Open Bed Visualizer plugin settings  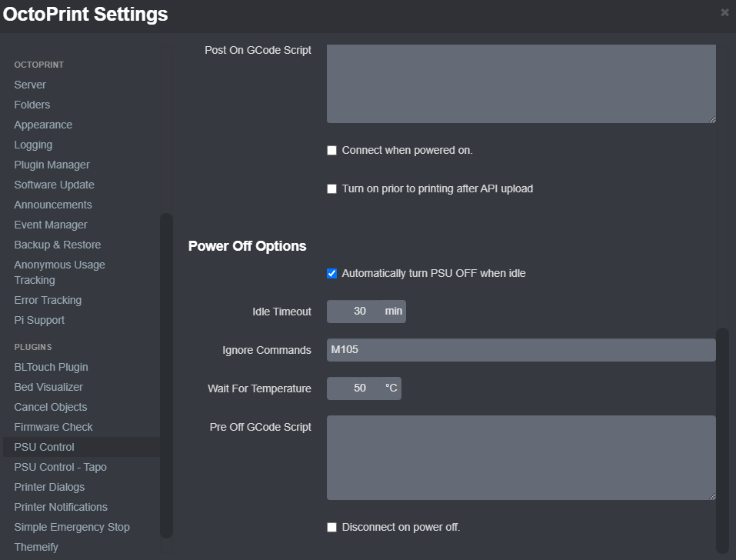pos(48,387)
